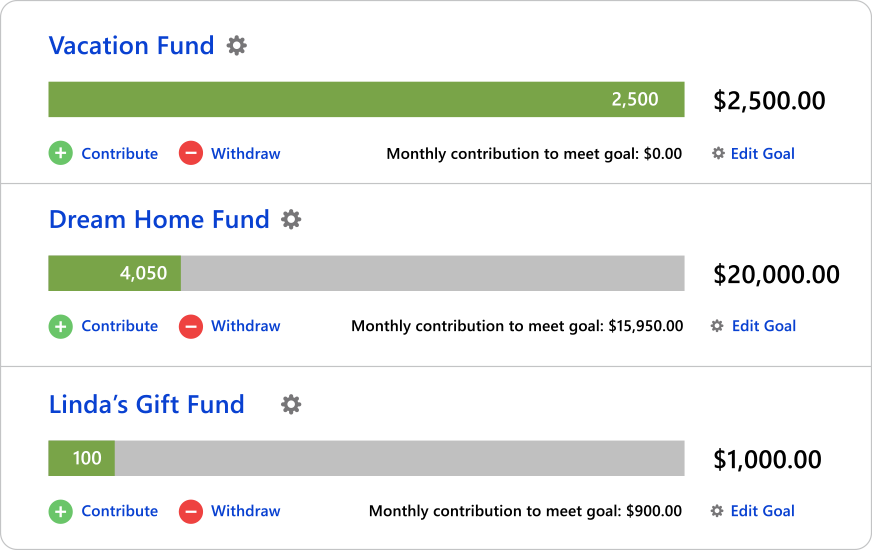Click green plus icon under Vacation Fund
Screen dimensions: 873x550
[61, 153]
